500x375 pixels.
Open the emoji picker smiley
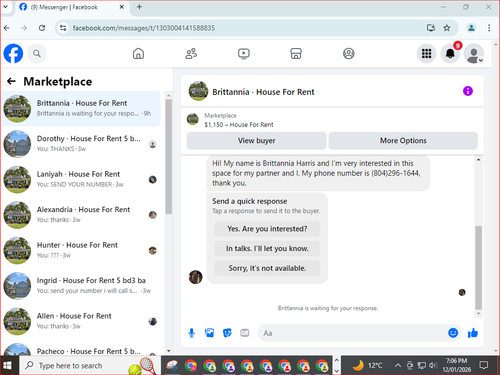[x=453, y=333]
